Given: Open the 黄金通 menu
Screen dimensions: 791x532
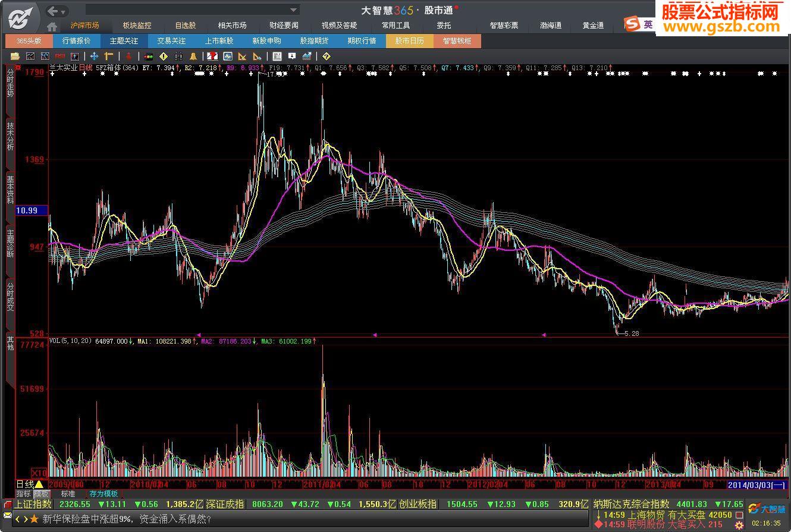Looking at the screenshot, I should [x=593, y=26].
